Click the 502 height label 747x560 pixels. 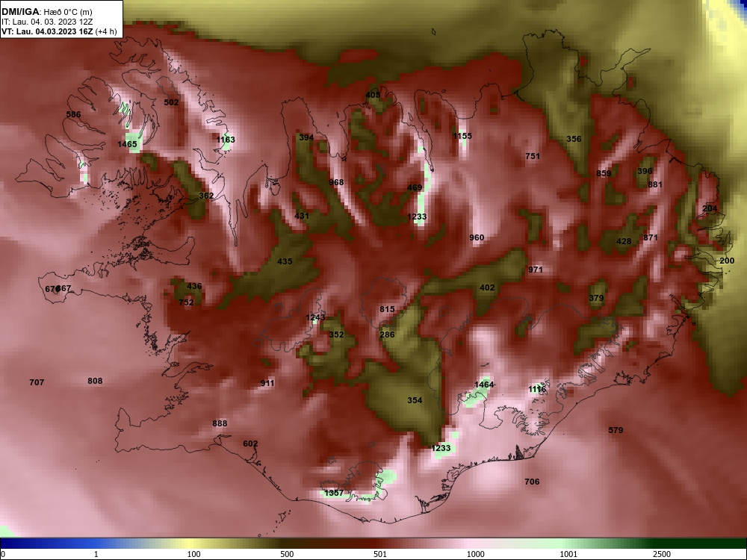[171, 102]
